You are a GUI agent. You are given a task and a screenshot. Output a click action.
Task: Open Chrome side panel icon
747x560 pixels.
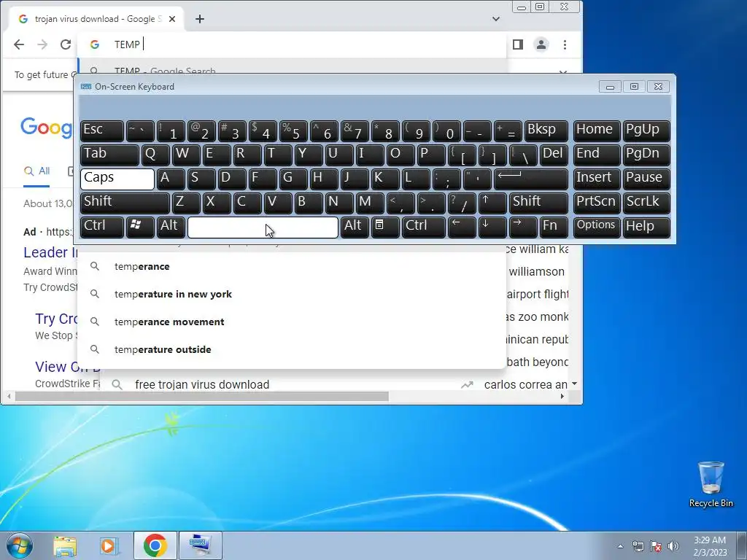click(518, 44)
